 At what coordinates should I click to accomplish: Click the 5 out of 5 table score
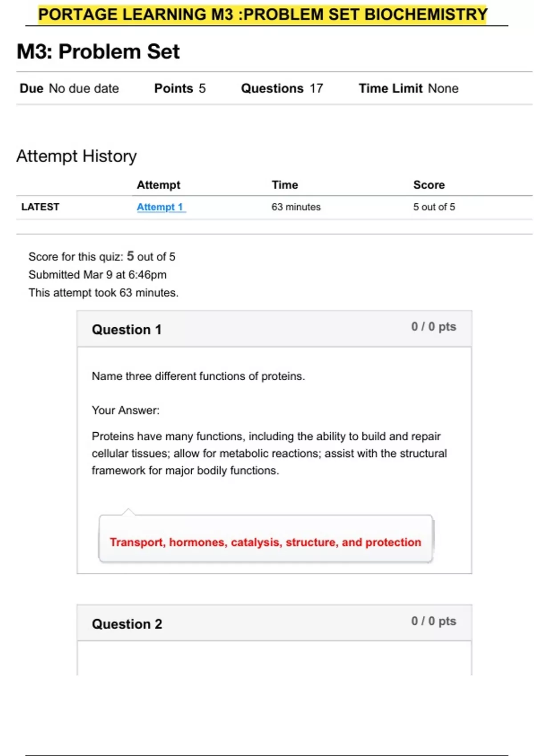pyautogui.click(x=434, y=207)
